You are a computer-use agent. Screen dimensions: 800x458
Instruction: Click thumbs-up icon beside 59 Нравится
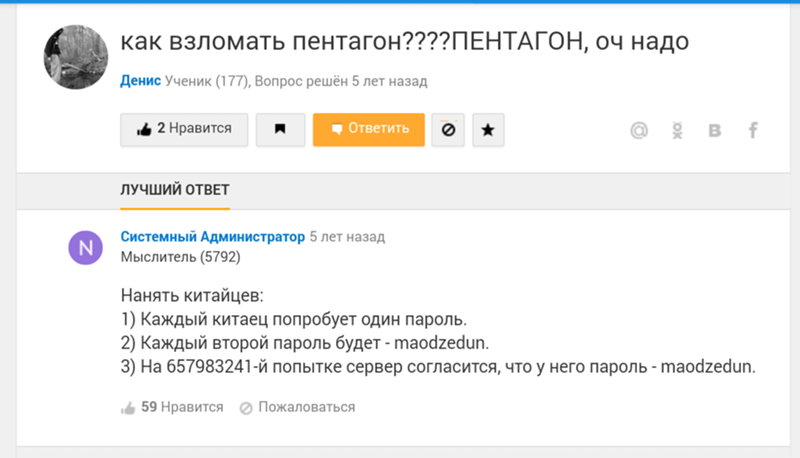128,408
